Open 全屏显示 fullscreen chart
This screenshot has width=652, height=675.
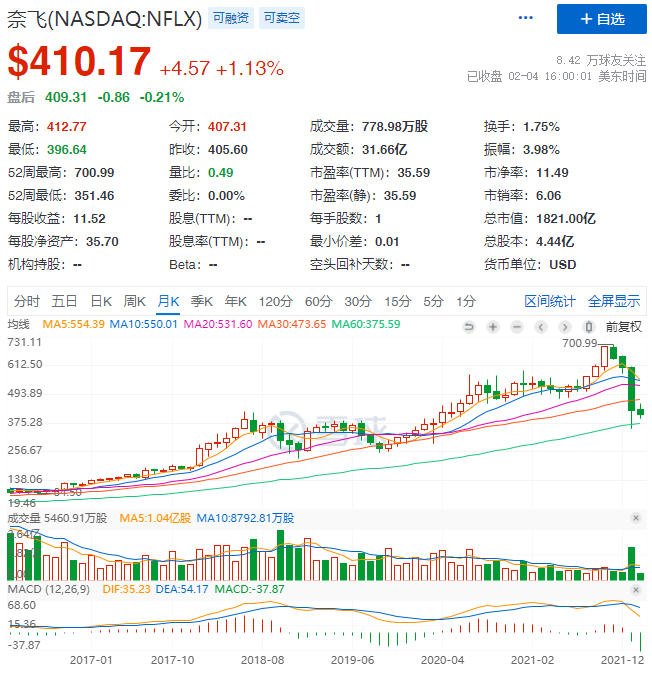point(614,301)
